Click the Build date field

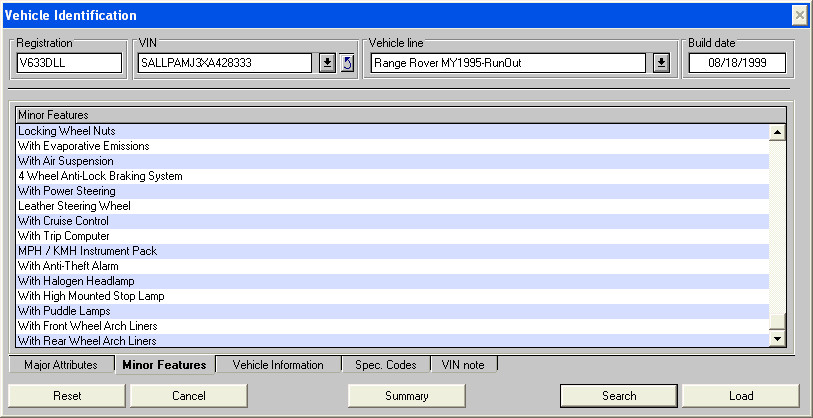(737, 63)
